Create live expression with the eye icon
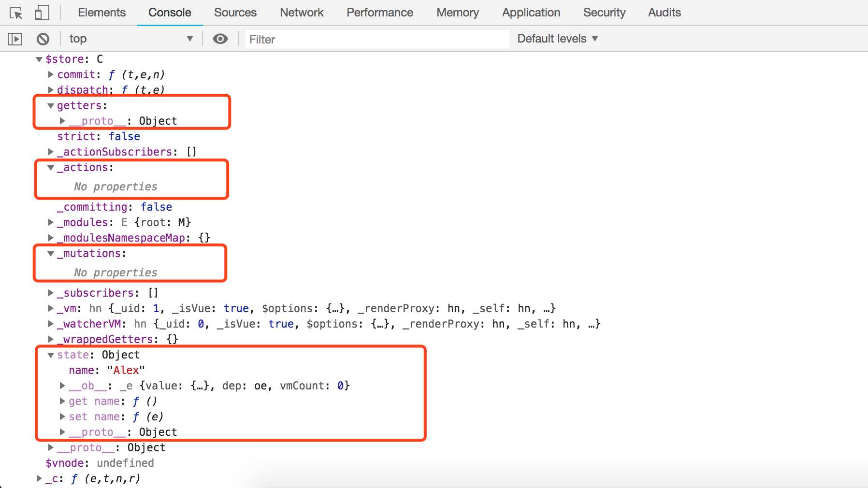Viewport: 868px width, 488px height. coord(220,39)
